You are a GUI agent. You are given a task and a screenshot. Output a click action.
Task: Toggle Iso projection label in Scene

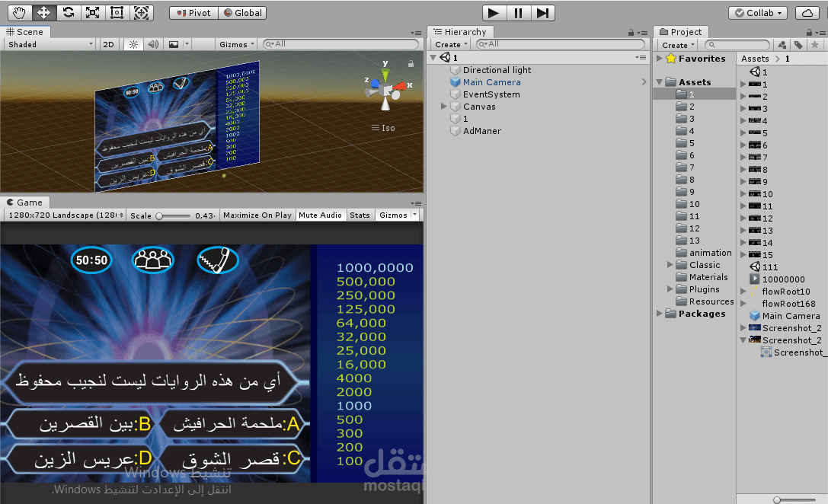[383, 128]
